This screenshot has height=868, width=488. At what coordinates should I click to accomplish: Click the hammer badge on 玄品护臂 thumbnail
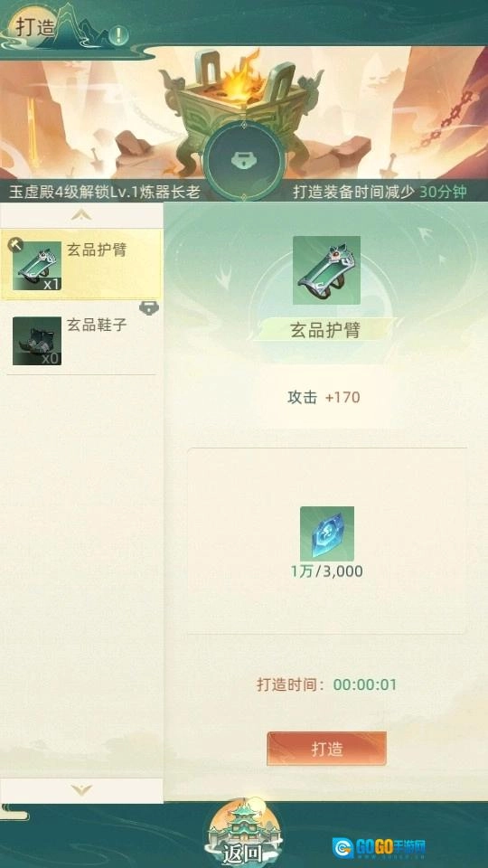14,242
